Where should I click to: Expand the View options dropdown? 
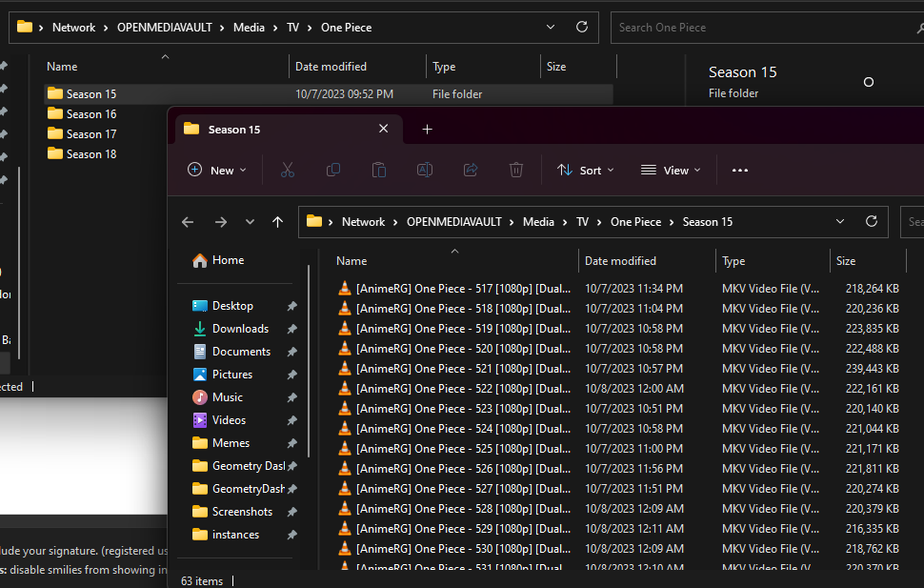tap(671, 170)
